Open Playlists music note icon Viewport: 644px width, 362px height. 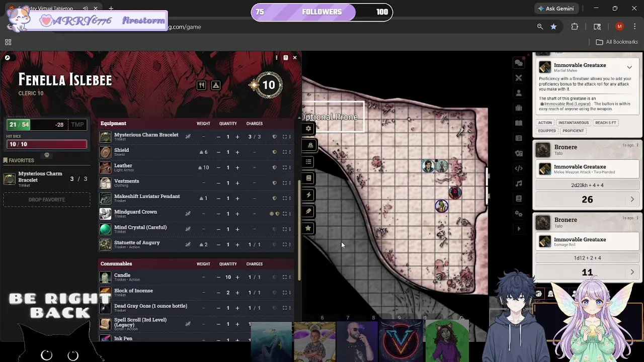(519, 184)
